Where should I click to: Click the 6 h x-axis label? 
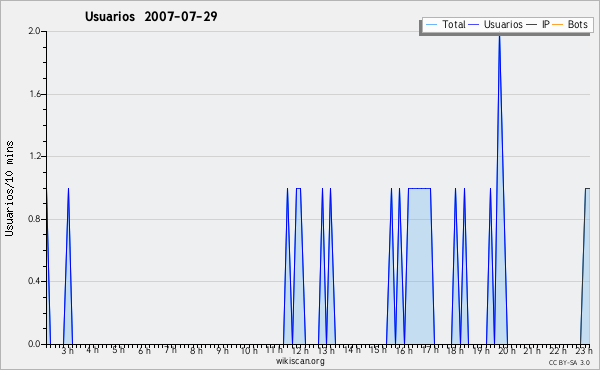coord(144,351)
